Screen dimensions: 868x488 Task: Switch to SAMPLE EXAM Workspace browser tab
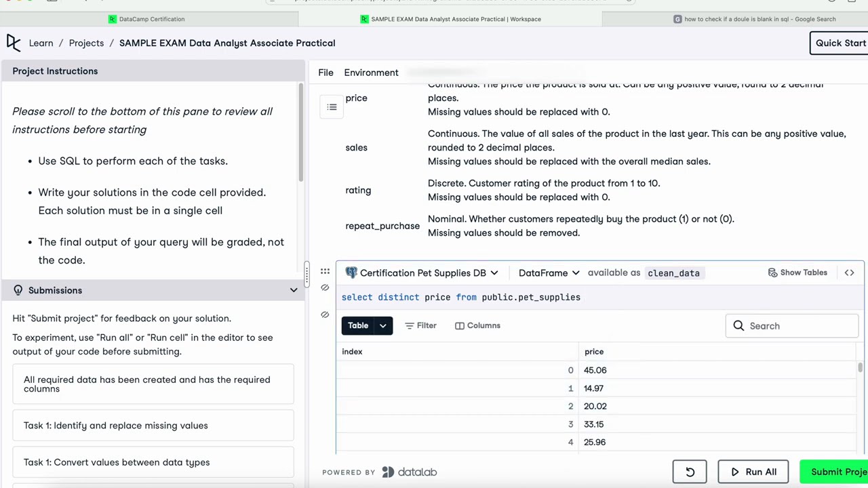point(451,19)
